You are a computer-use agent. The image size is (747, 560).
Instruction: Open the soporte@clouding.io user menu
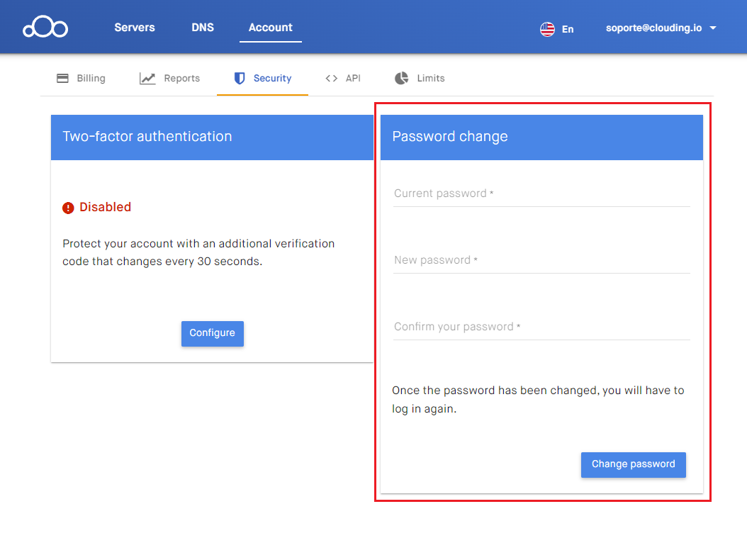click(652, 28)
